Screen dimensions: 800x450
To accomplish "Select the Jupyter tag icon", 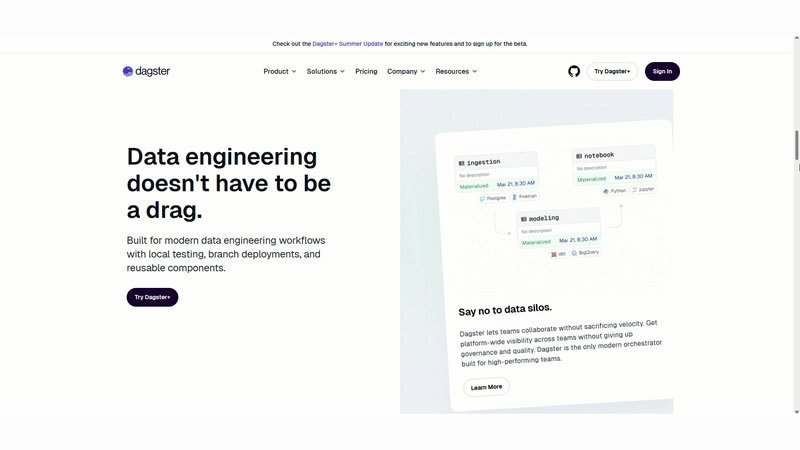I will [x=635, y=190].
